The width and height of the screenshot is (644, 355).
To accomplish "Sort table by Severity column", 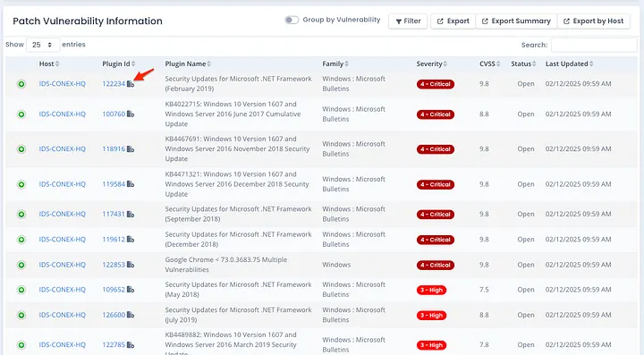I will 432,63.
